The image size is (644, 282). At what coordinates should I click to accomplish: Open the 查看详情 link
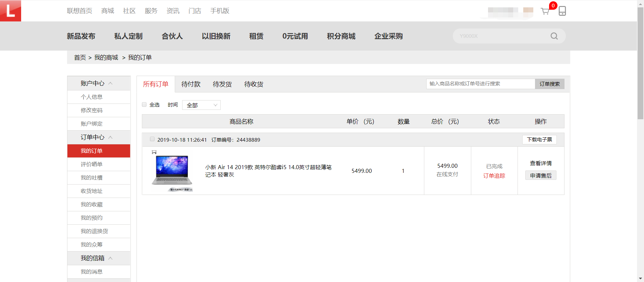tap(541, 163)
